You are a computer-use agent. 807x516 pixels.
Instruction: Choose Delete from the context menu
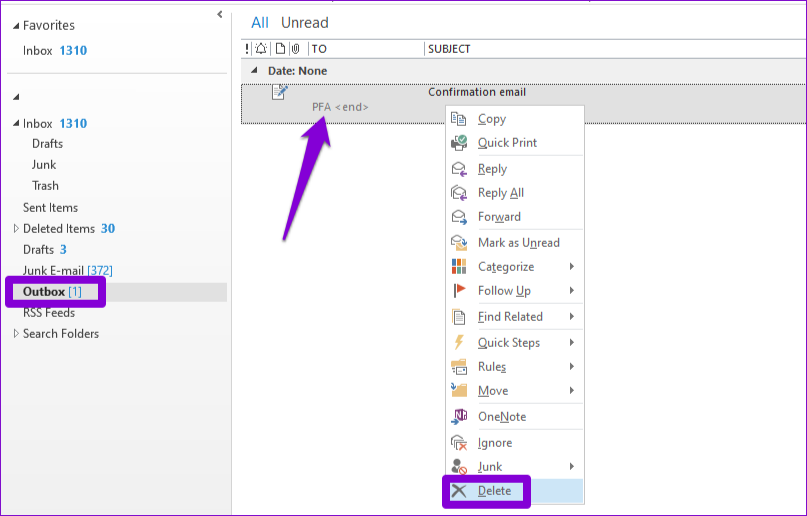coord(515,491)
